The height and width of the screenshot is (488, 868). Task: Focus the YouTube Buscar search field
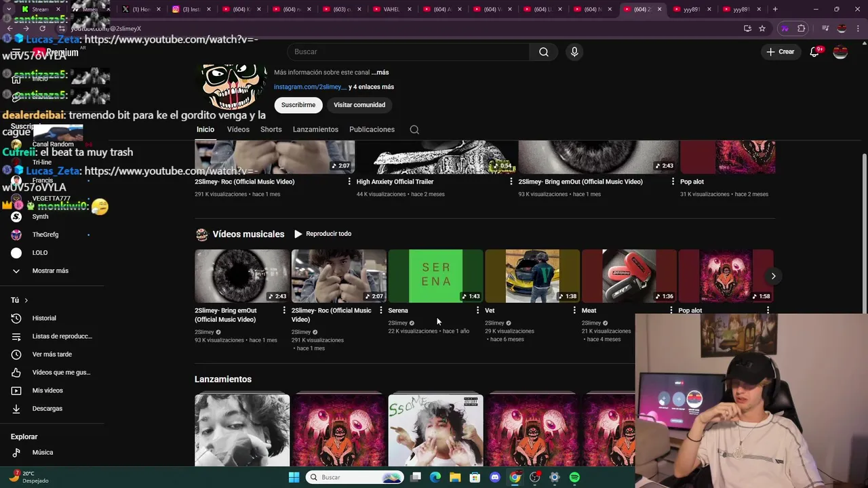(408, 52)
